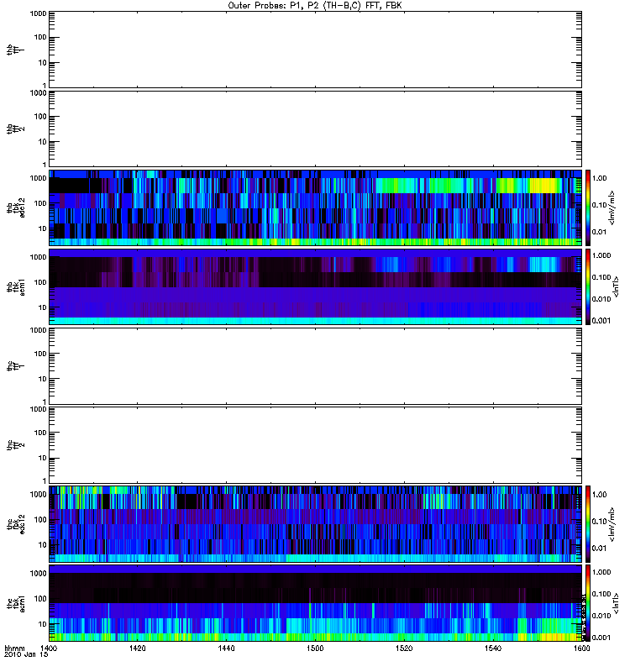630x672 pixels.
Task: Click the 'thc fff 2' panel label
Action: [15, 445]
